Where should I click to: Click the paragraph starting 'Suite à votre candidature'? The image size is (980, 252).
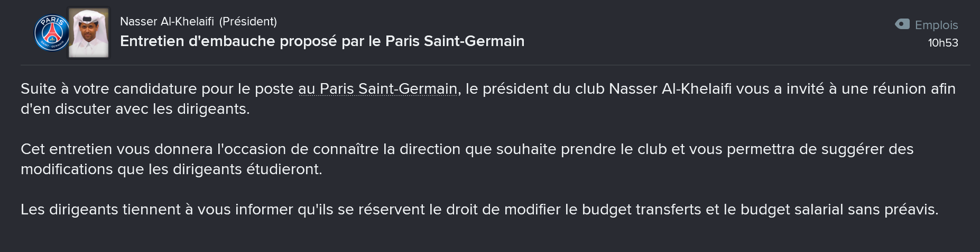[x=488, y=98]
